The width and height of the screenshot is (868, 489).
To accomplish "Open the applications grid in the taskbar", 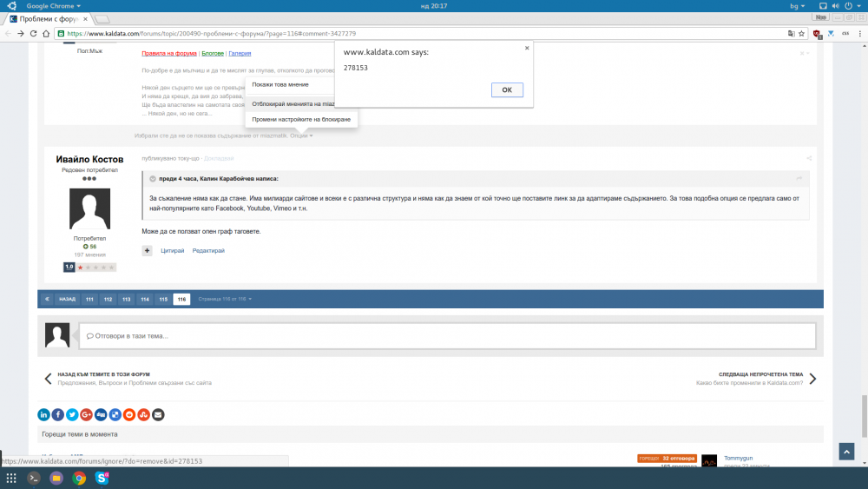I will (x=11, y=478).
